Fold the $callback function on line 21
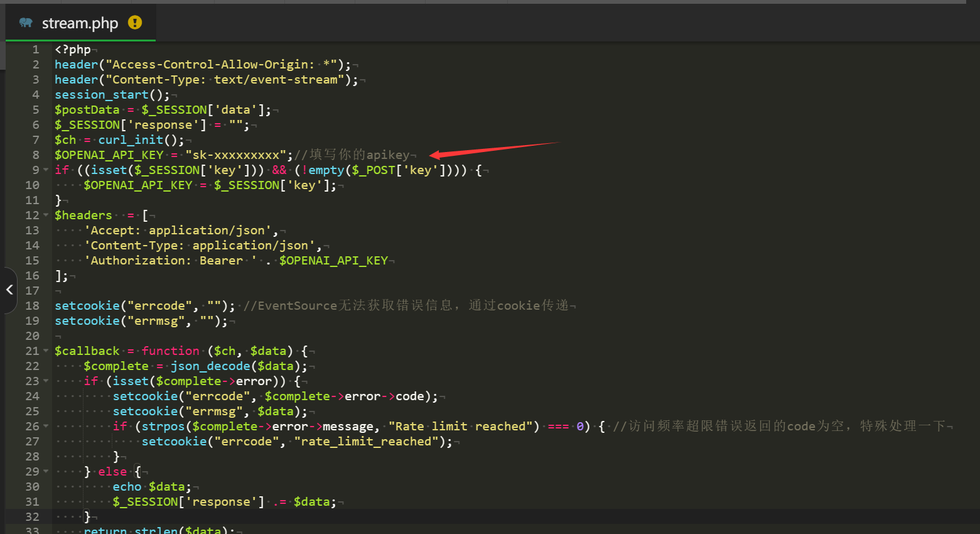The height and width of the screenshot is (534, 980). [x=45, y=351]
